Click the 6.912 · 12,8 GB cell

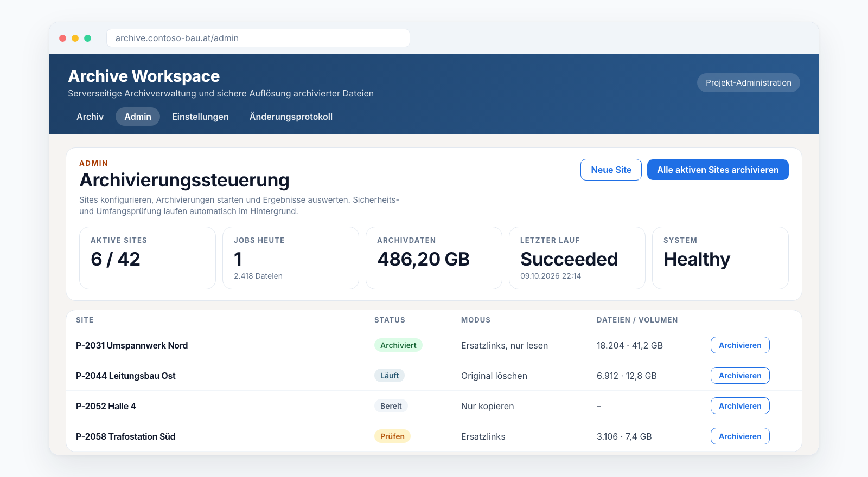627,376
